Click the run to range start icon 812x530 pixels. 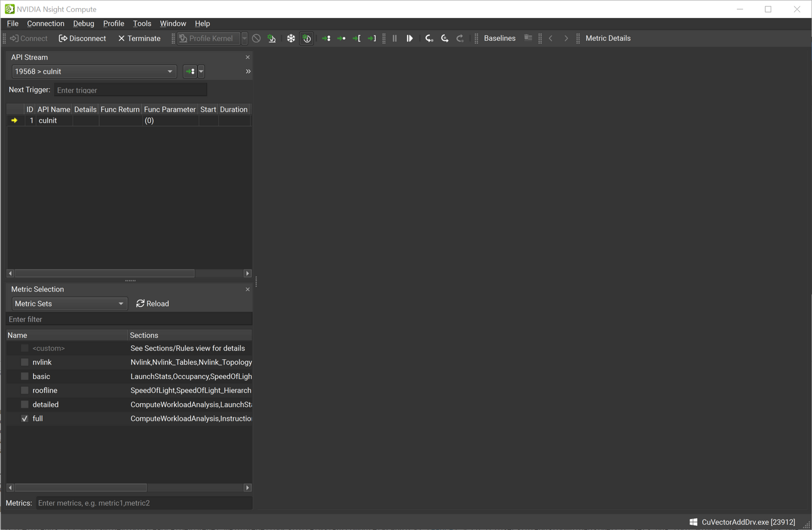tap(356, 38)
